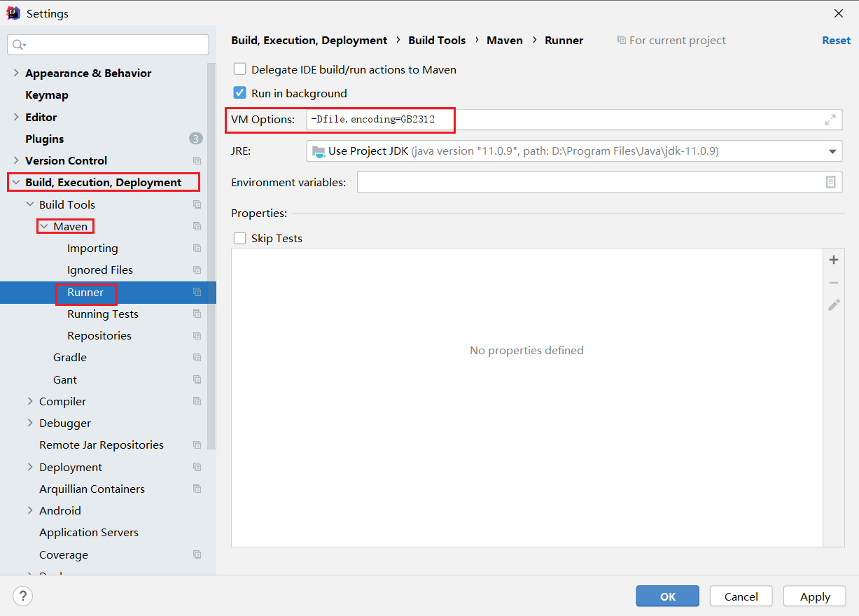Image resolution: width=859 pixels, height=616 pixels.
Task: Select Running Tests under Maven
Action: tap(103, 314)
